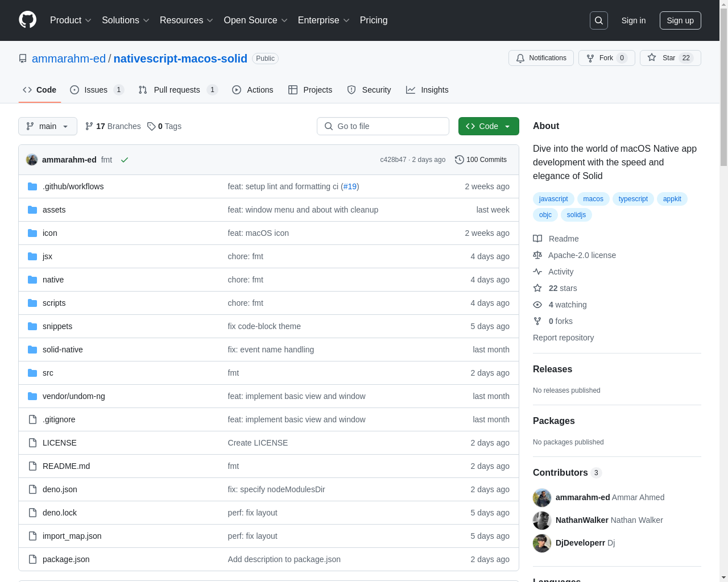Open the vendor/undom-ng folder
The image size is (728, 582).
[x=74, y=396]
